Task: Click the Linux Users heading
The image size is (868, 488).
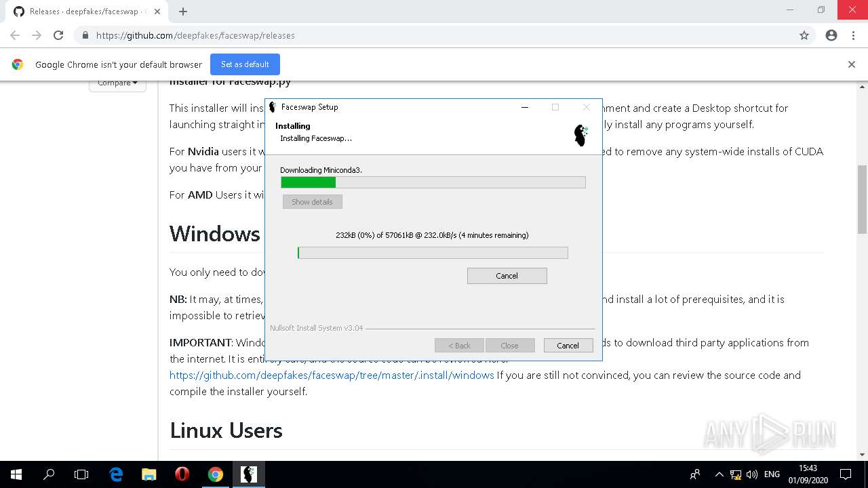Action: click(226, 430)
